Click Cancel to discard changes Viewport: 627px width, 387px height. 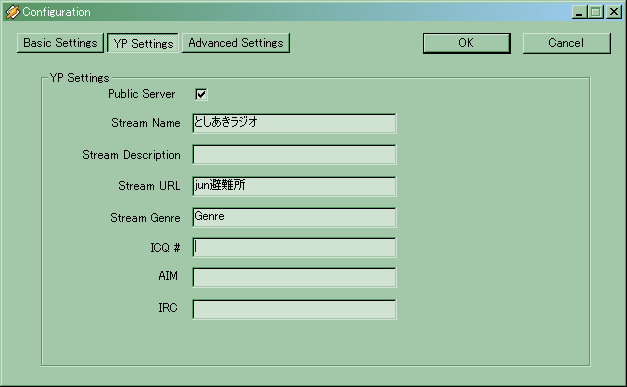[566, 43]
